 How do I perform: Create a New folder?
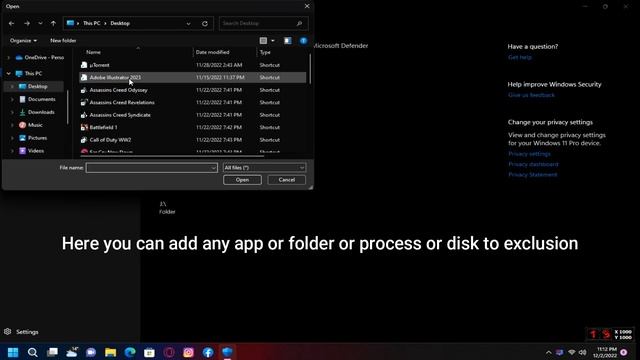click(x=63, y=40)
